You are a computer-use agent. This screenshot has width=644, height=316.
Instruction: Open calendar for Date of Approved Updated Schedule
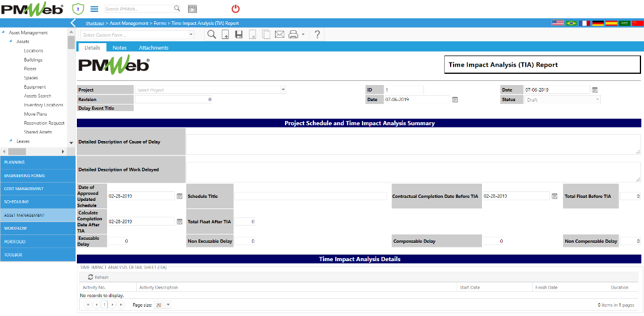[179, 196]
